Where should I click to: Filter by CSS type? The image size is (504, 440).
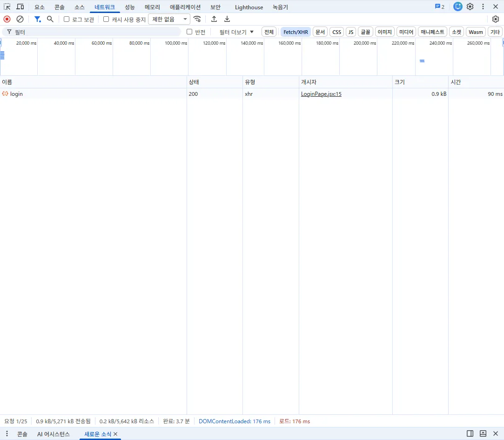[337, 32]
